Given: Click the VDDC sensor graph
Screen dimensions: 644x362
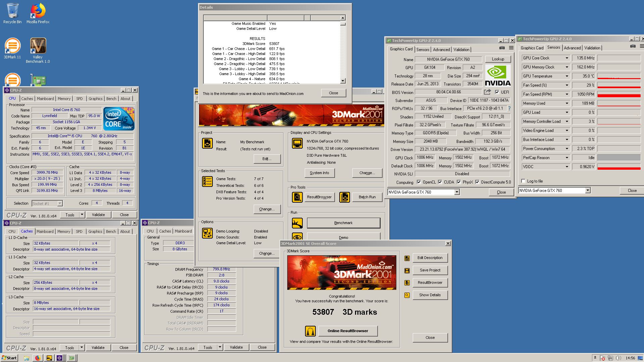Looking at the screenshot, I should 619,167.
